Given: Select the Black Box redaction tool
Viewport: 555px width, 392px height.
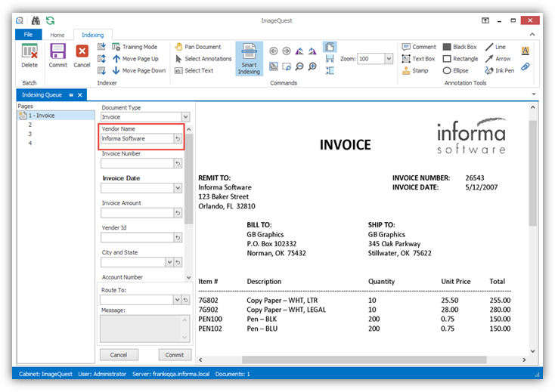Looking at the screenshot, I should coord(460,47).
